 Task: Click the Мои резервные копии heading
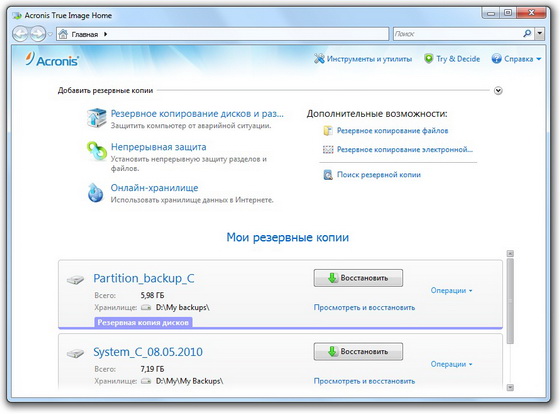[288, 237]
